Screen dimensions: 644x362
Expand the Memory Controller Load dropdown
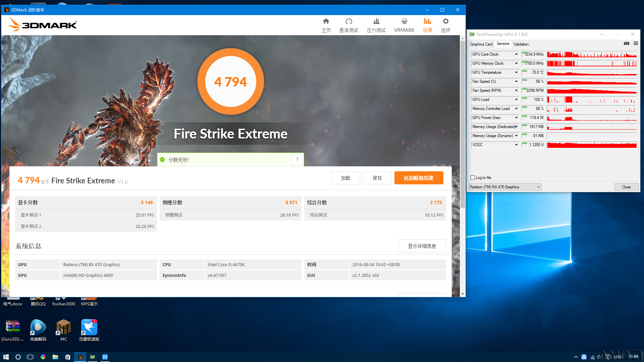[516, 109]
